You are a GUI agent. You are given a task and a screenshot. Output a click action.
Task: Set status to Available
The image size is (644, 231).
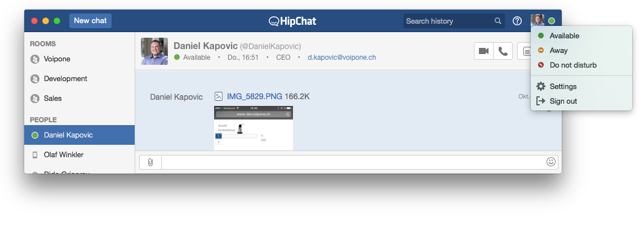click(x=581, y=35)
